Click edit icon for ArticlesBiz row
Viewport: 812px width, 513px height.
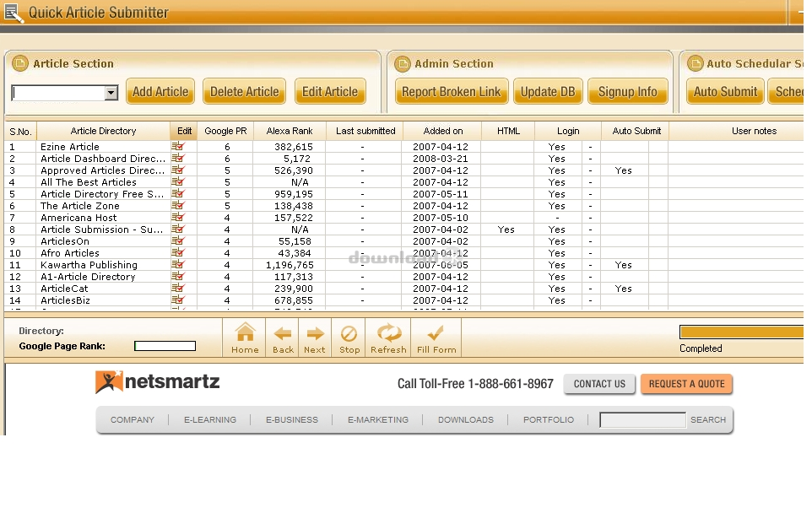point(178,300)
